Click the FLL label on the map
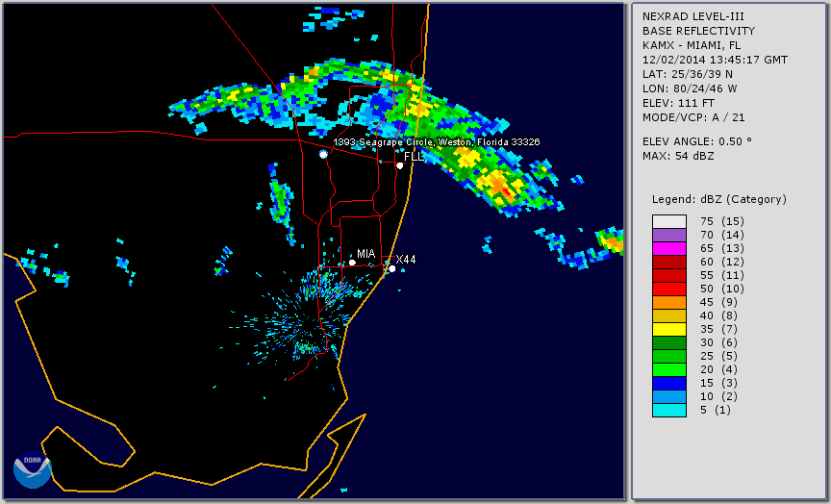 click(414, 157)
